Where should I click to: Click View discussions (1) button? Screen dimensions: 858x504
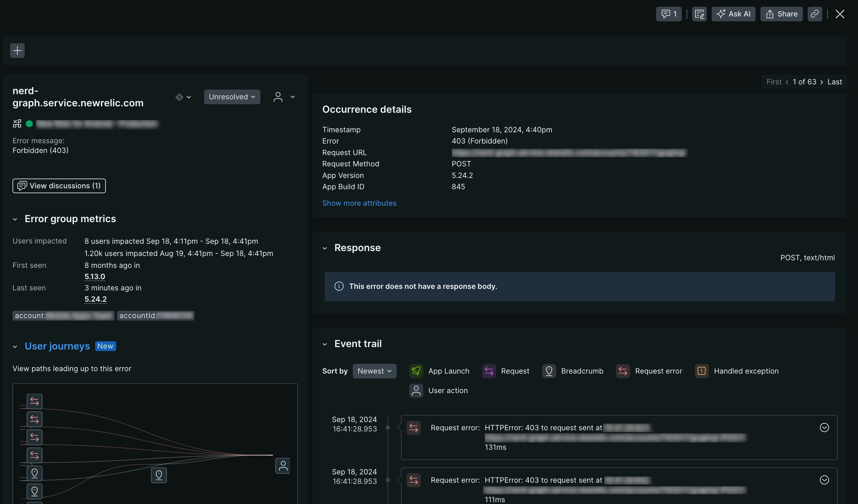coord(59,186)
